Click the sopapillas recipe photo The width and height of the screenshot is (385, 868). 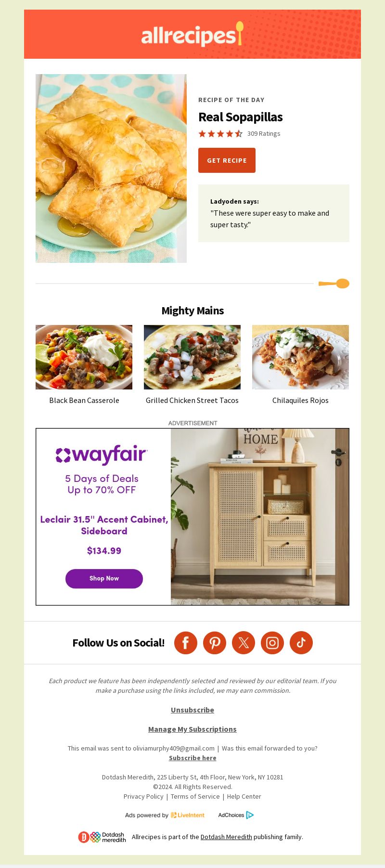click(111, 168)
